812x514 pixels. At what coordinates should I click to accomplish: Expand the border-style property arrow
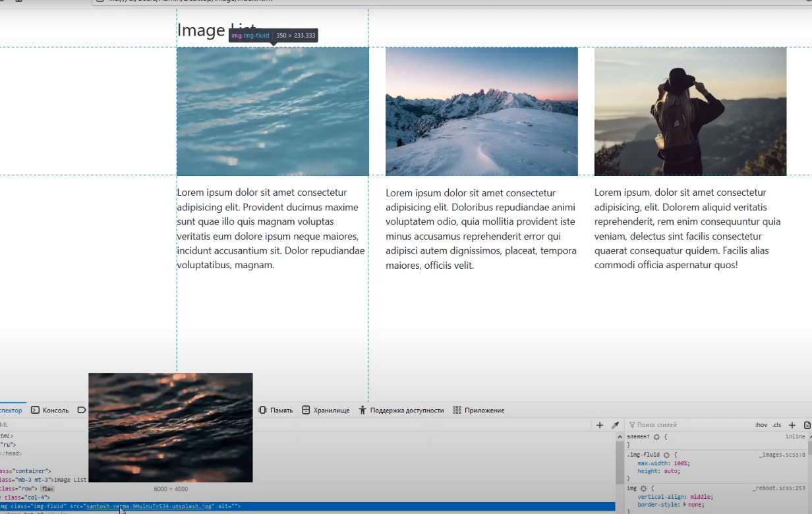684,504
